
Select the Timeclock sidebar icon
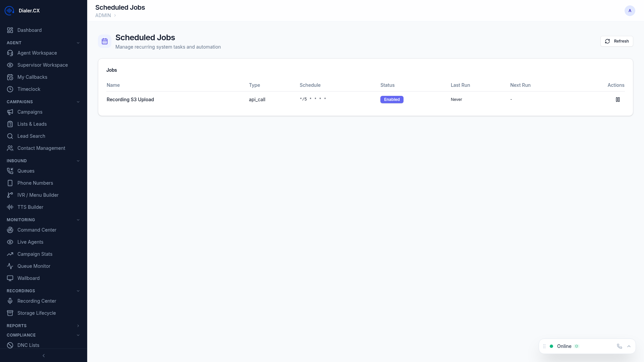pyautogui.click(x=10, y=89)
